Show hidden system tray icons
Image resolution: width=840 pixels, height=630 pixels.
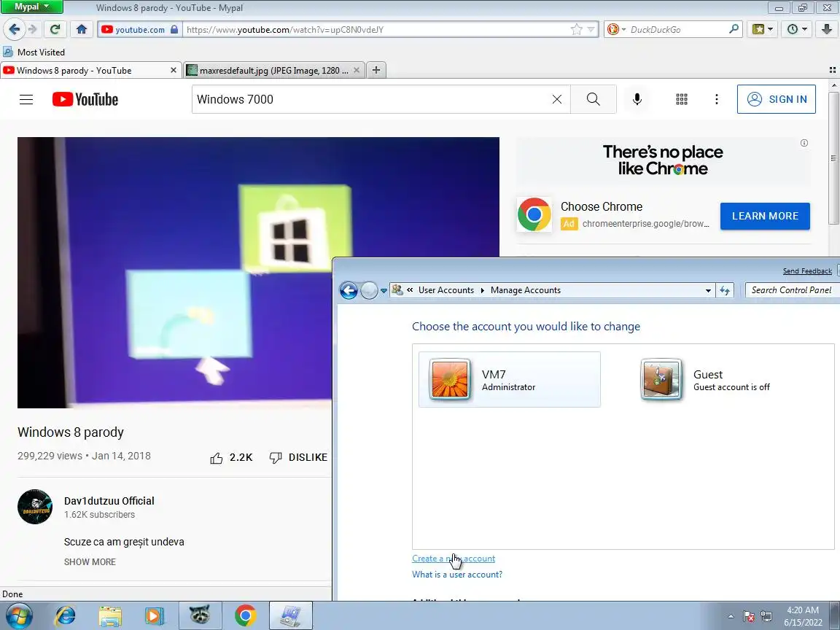(731, 617)
